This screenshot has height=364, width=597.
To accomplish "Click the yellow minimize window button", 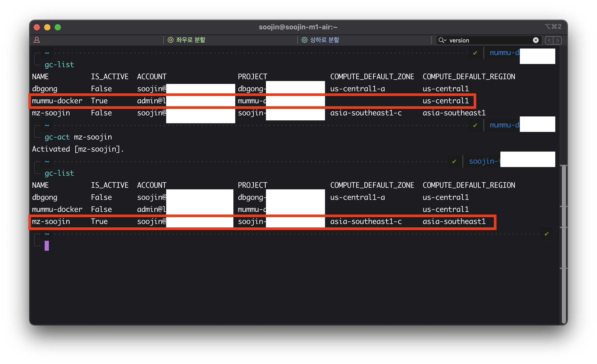I will point(47,27).
